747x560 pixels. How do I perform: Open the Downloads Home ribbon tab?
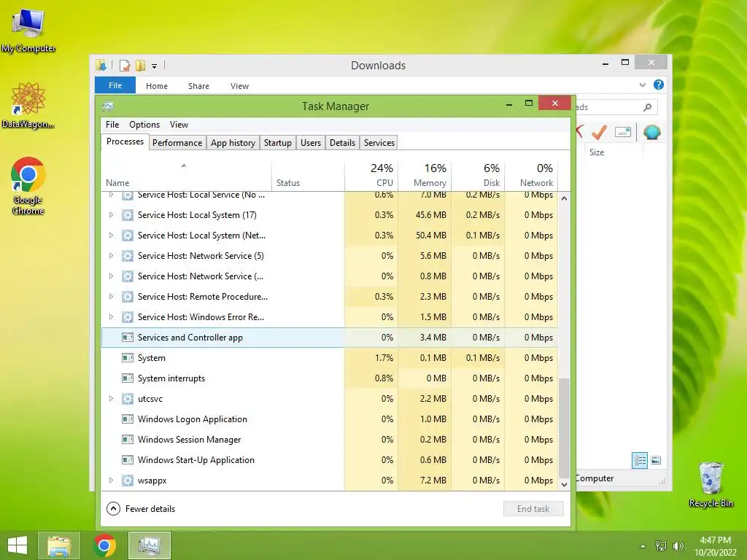click(157, 86)
